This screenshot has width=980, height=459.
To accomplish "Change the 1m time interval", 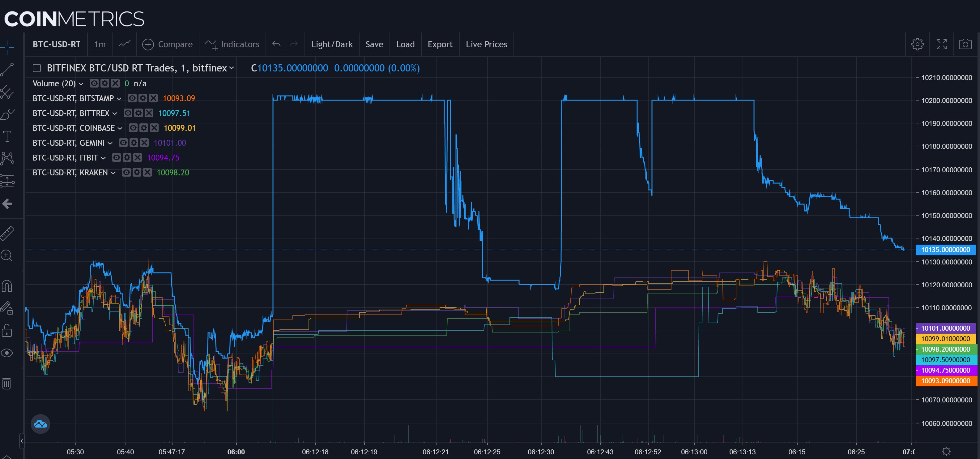I will click(100, 45).
